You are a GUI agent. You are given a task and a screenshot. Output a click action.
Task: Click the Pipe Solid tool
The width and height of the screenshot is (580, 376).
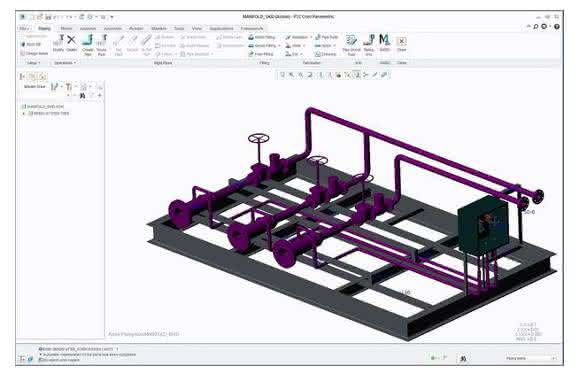(326, 37)
